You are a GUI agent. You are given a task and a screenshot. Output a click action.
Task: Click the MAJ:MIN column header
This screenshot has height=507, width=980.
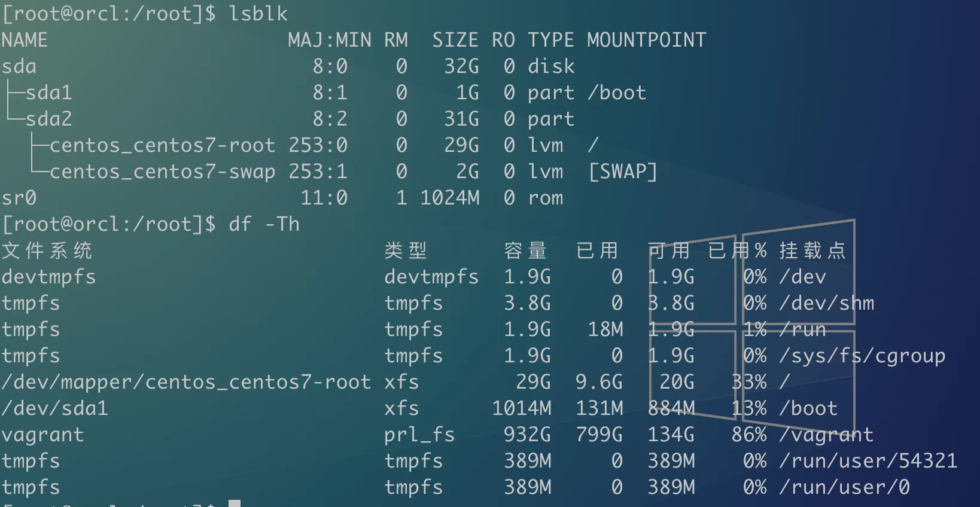(x=330, y=40)
